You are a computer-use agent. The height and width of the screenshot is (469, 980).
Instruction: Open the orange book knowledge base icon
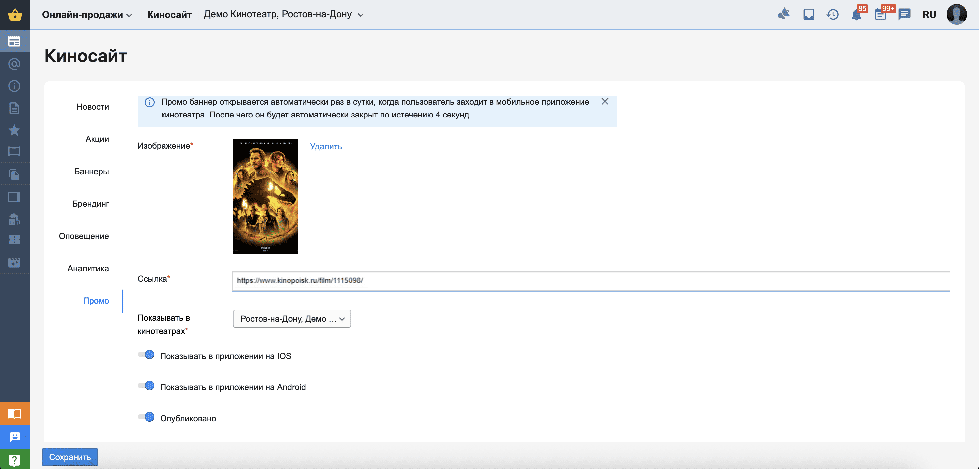click(15, 413)
